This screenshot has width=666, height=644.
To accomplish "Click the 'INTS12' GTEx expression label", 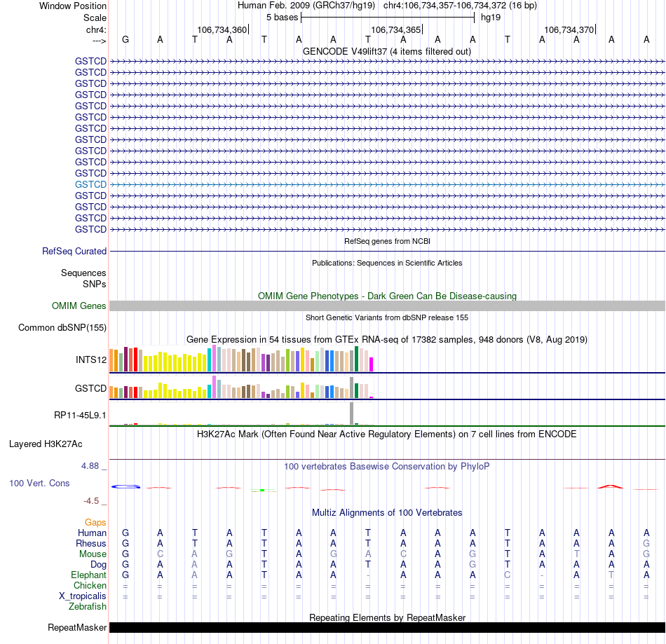I will point(91,359).
